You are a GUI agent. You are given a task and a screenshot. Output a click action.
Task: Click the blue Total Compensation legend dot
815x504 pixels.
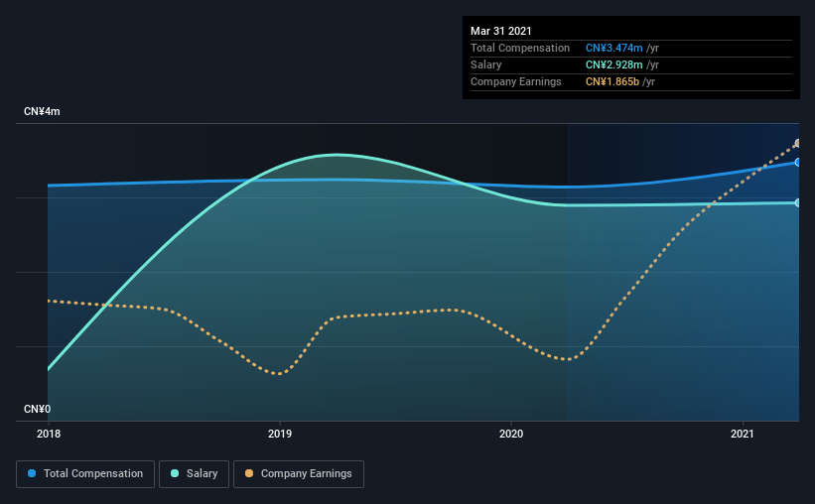(x=32, y=473)
